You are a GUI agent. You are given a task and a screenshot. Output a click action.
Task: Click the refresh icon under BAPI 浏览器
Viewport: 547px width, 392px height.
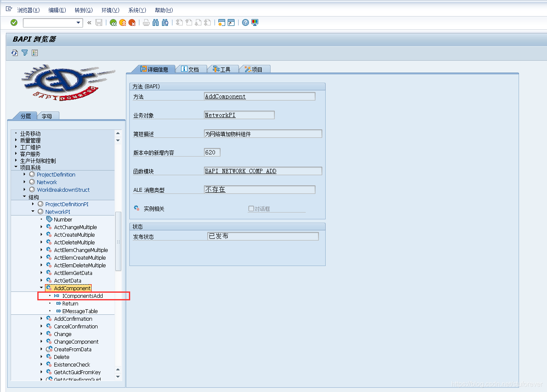pyautogui.click(x=15, y=53)
